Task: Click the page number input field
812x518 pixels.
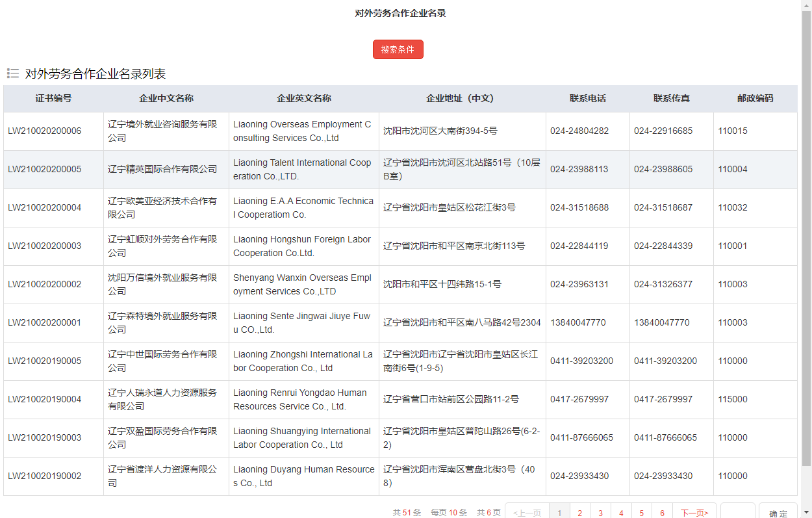Action: (737, 513)
